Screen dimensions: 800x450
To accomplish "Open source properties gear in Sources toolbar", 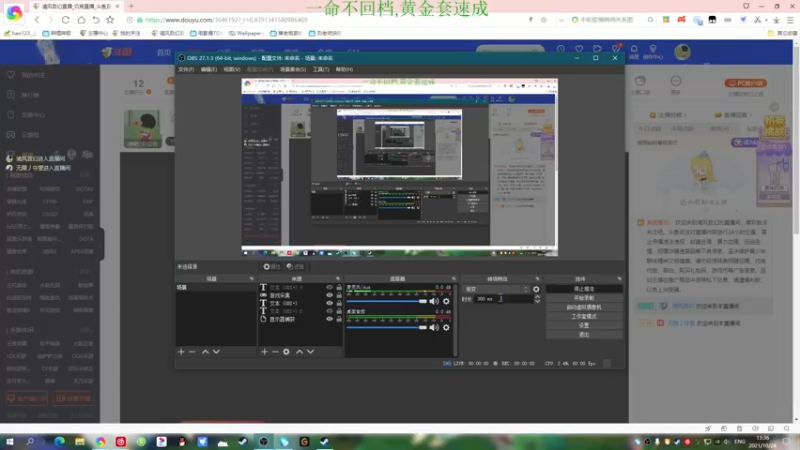I will (286, 352).
